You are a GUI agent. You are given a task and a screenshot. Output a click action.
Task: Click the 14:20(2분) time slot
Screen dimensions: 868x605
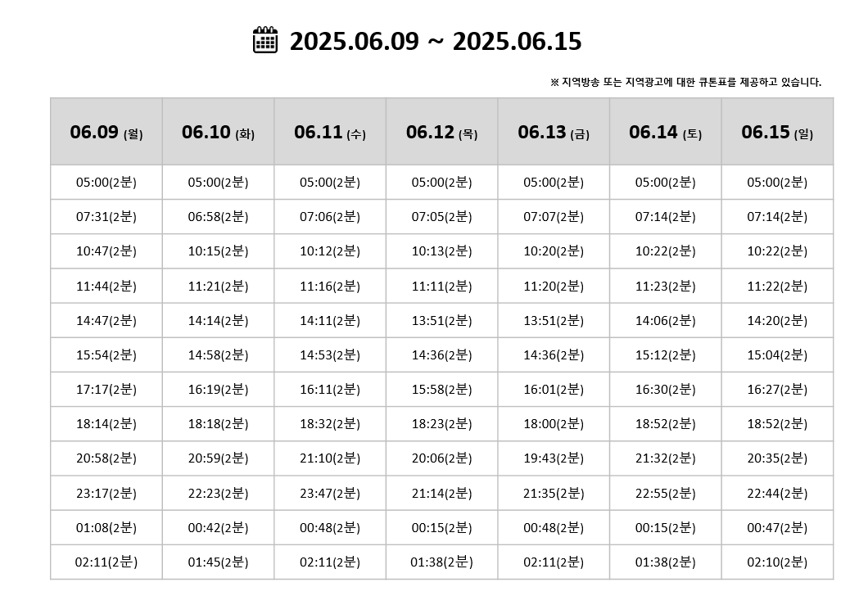[777, 321]
